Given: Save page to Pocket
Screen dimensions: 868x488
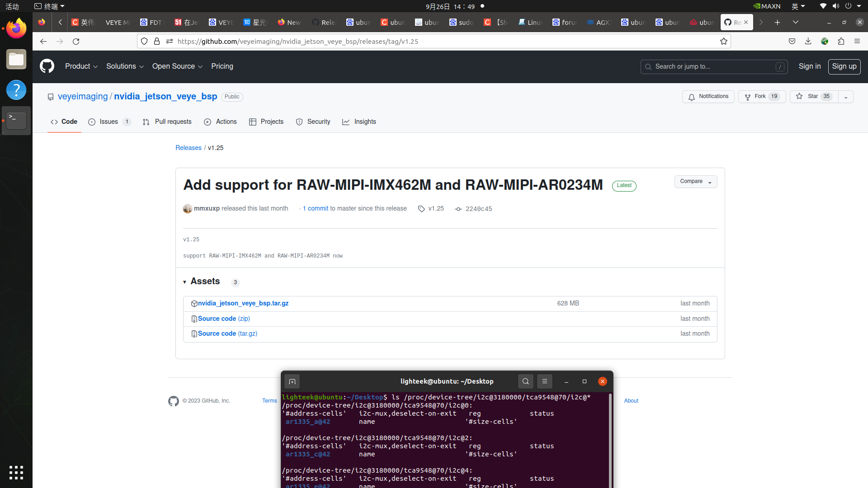Looking at the screenshot, I should pyautogui.click(x=792, y=41).
